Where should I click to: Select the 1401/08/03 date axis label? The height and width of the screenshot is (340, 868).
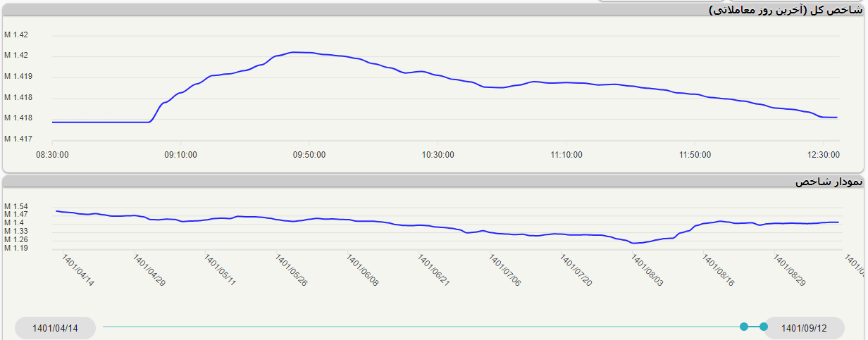[x=646, y=270]
